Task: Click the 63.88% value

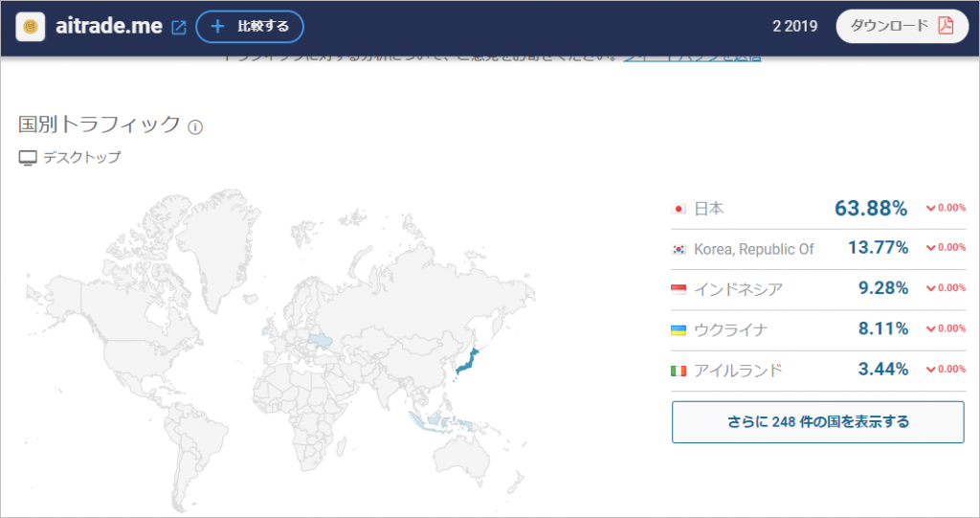Action: tap(871, 208)
